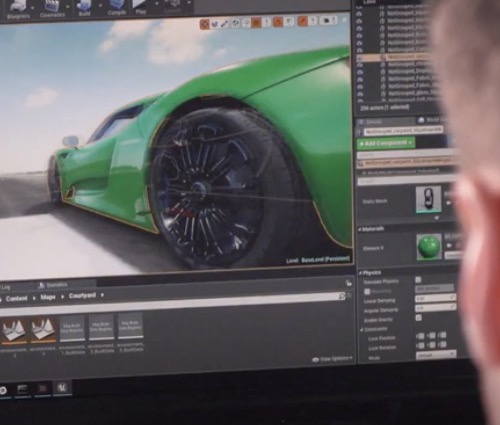Screen dimensions: 500x425
Task: Open View Options in the content browser
Action: point(332,359)
